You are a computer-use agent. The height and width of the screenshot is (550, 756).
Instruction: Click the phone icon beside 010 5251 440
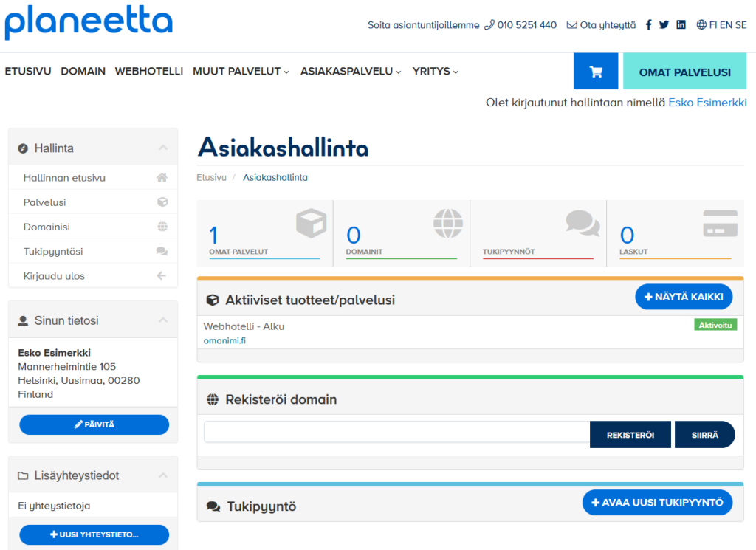point(489,24)
